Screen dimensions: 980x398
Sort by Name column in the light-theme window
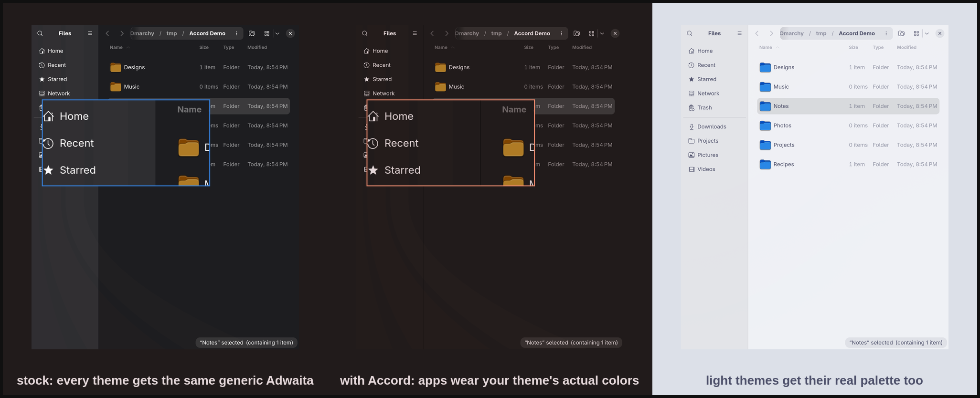click(x=766, y=47)
